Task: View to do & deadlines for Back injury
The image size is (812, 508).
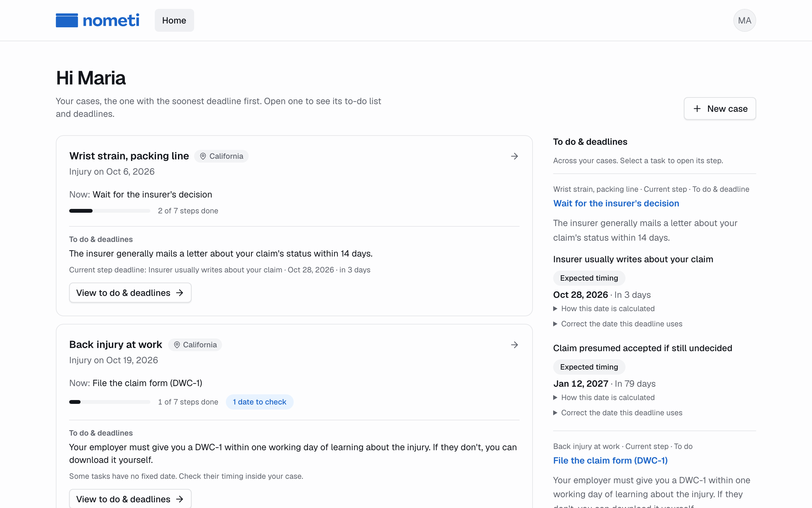Action: (x=130, y=499)
